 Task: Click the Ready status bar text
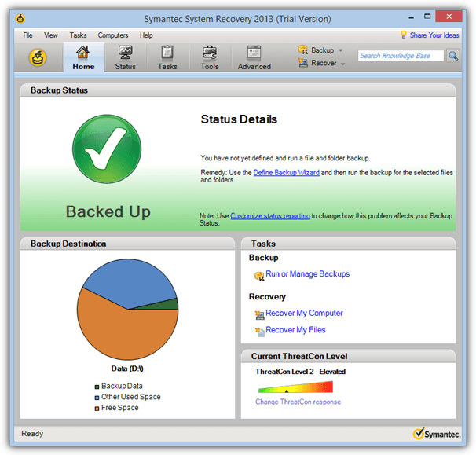tap(32, 434)
